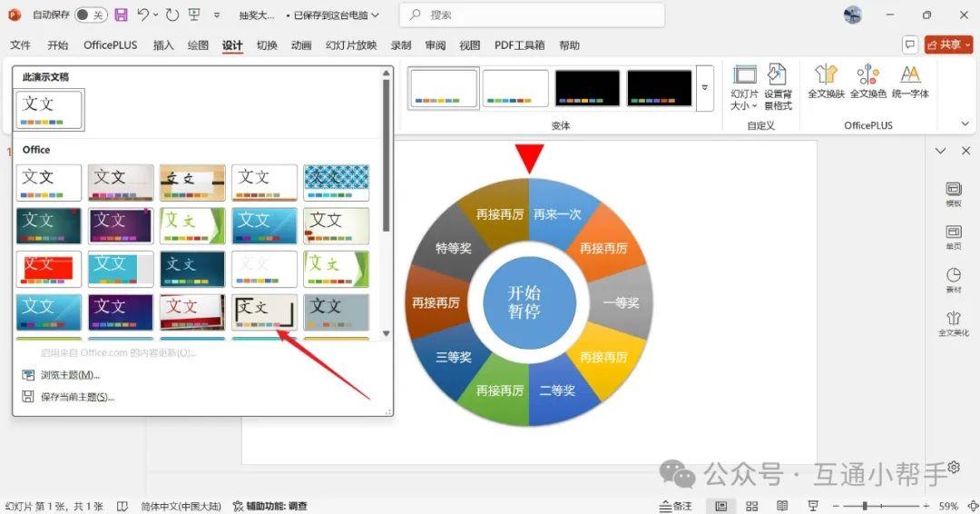Click the Redo icon
The height and width of the screenshot is (514, 980).
[172, 15]
